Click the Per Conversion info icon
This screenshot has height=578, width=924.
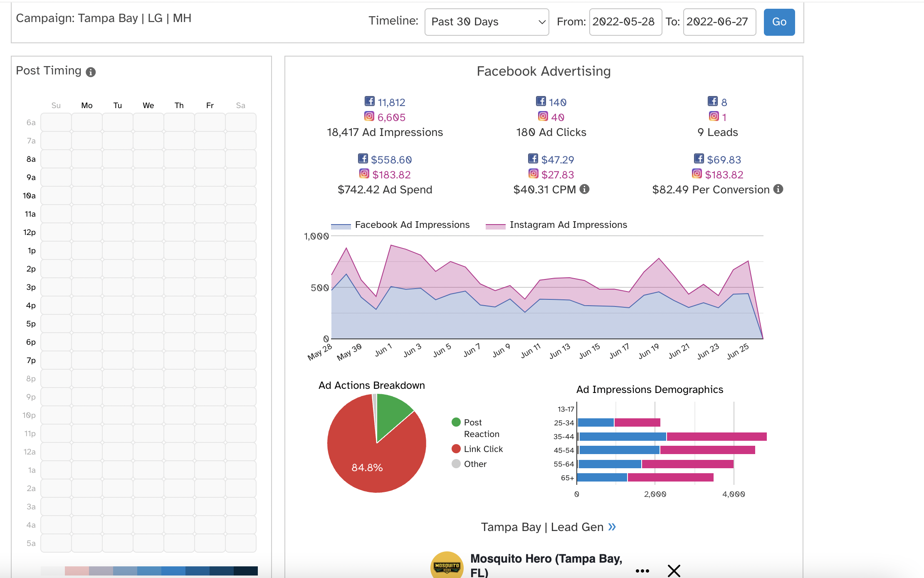click(x=778, y=189)
